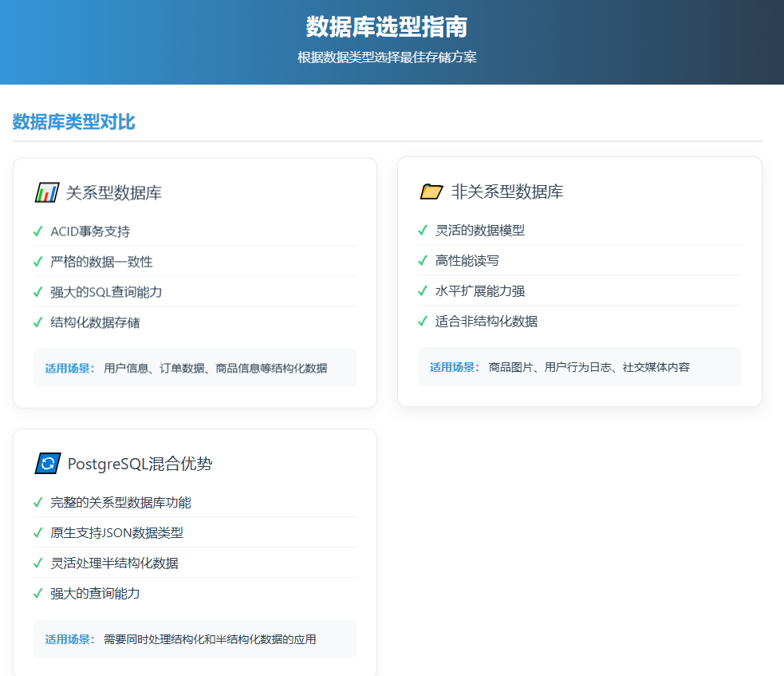This screenshot has width=784, height=676.
Task: Click the checkmark next to 严格的数据一致性
Action: click(38, 262)
